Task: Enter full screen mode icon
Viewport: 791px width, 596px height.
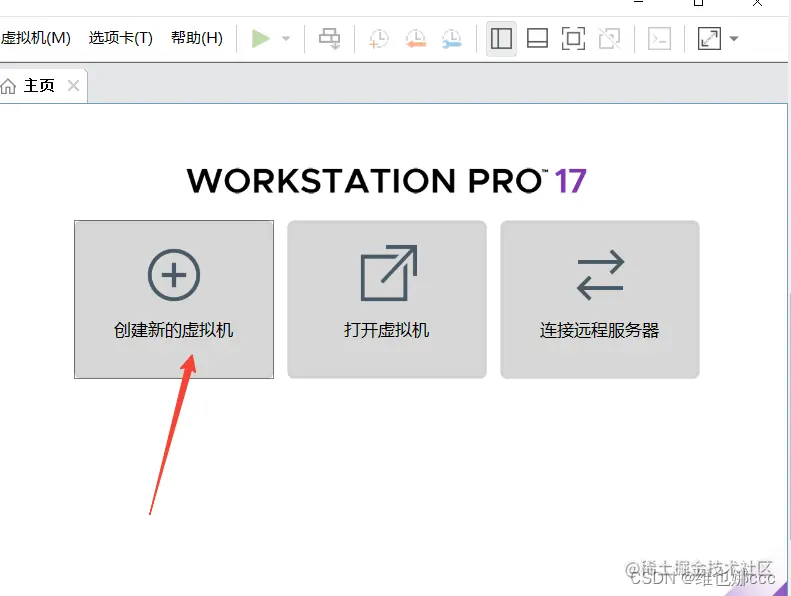Action: [573, 38]
